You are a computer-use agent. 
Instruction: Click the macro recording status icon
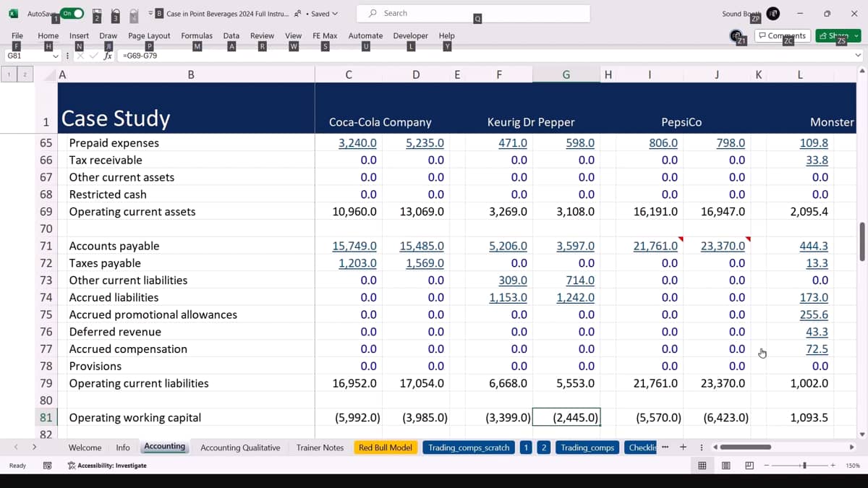47,466
